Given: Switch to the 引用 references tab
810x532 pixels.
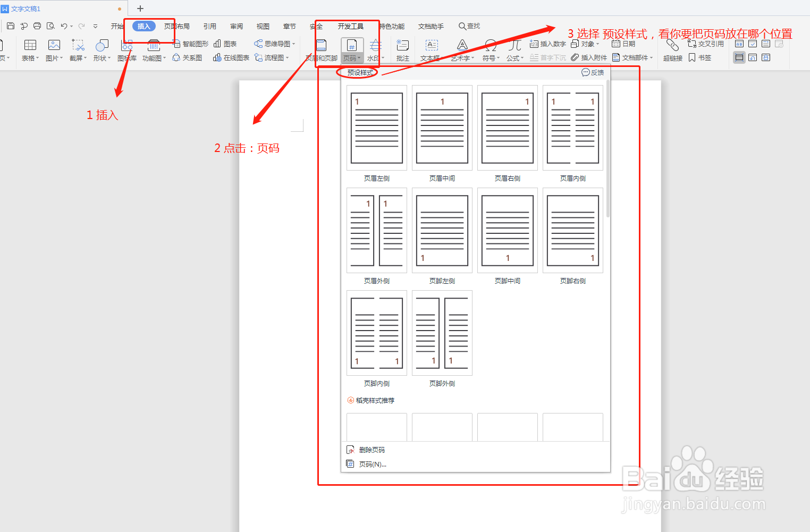Looking at the screenshot, I should pos(209,26).
